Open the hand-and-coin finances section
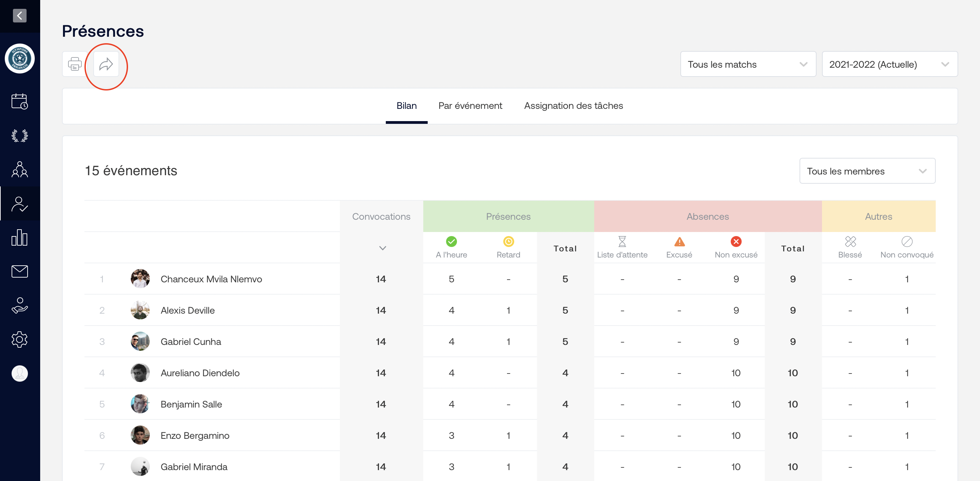 19,305
